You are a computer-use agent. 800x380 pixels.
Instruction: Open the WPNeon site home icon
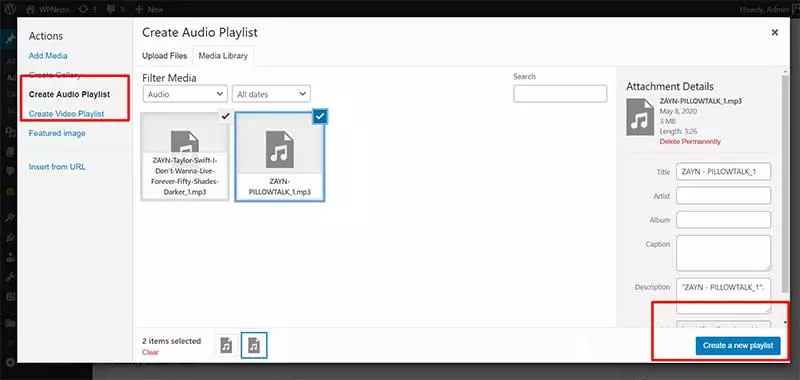[x=31, y=9]
